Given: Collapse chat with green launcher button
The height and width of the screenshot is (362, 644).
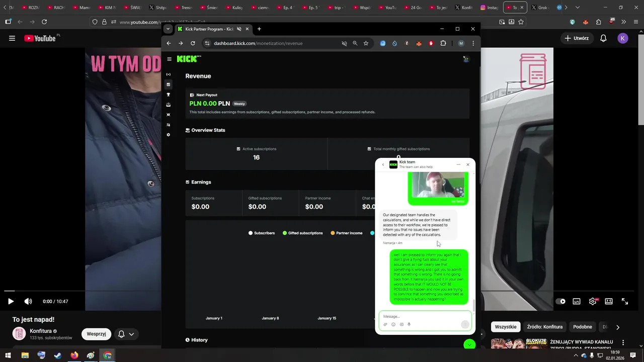Looking at the screenshot, I should [x=469, y=344].
